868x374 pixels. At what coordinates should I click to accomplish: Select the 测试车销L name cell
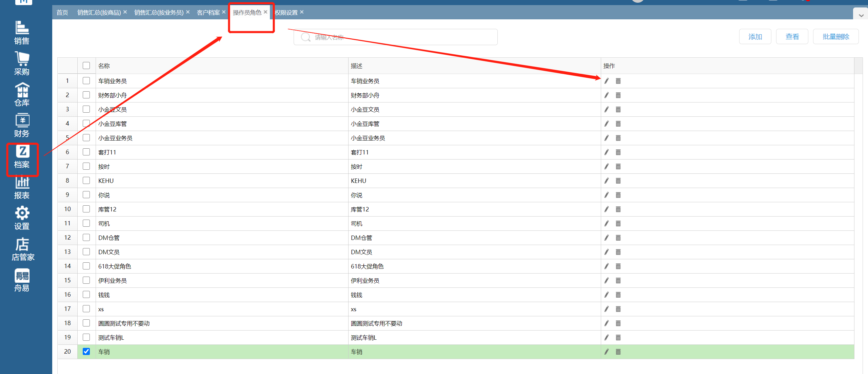click(x=222, y=337)
